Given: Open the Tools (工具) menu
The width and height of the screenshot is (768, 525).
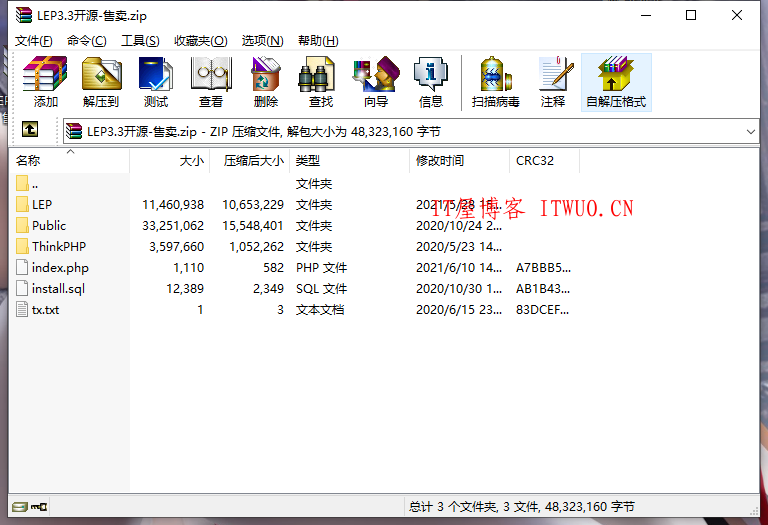Looking at the screenshot, I should tap(140, 41).
